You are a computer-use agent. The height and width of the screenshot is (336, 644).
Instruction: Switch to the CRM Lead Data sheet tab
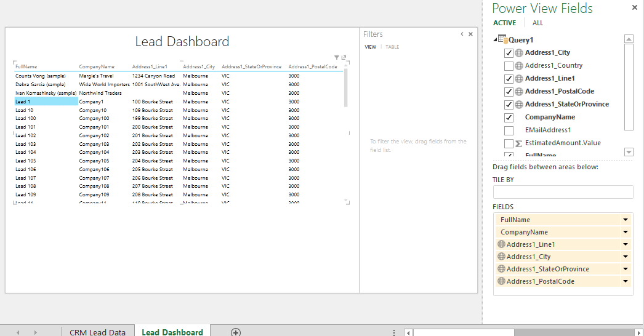coord(97,332)
